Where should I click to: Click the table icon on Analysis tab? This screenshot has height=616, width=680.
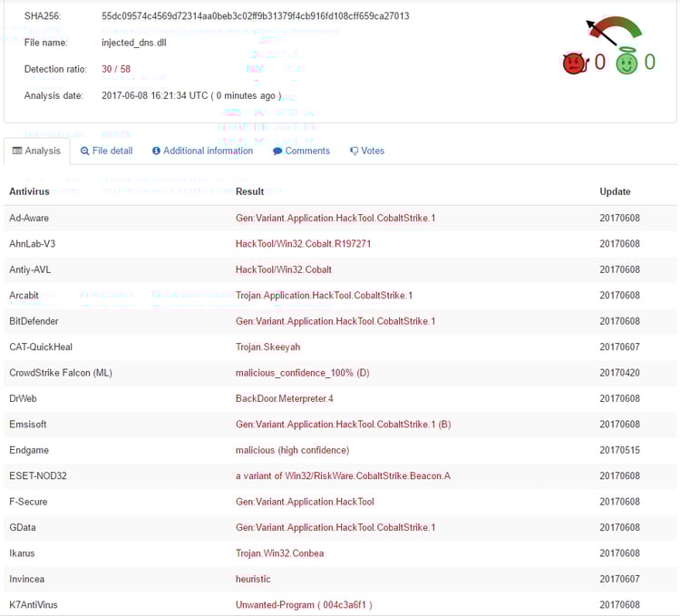[x=17, y=152]
